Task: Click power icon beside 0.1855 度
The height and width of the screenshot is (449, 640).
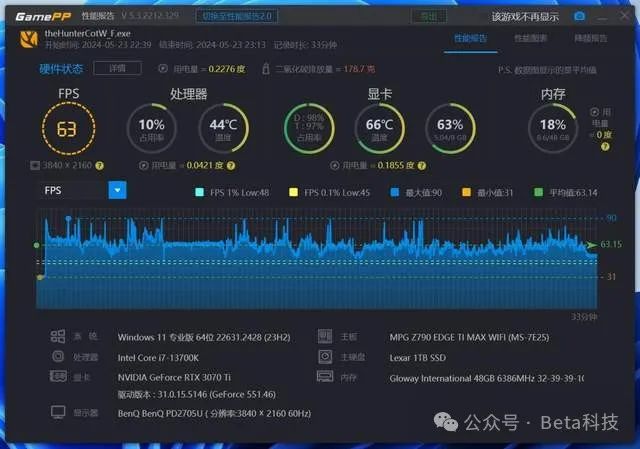Action: [335, 165]
